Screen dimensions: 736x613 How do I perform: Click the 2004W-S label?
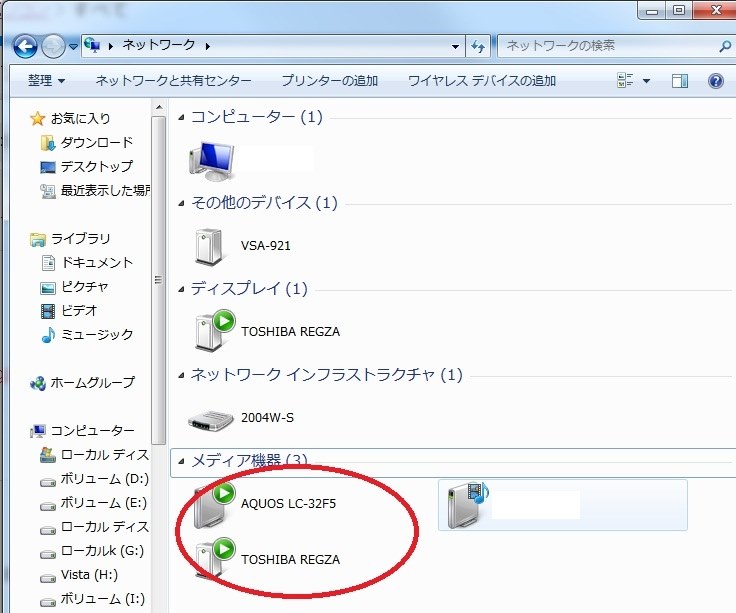268,418
